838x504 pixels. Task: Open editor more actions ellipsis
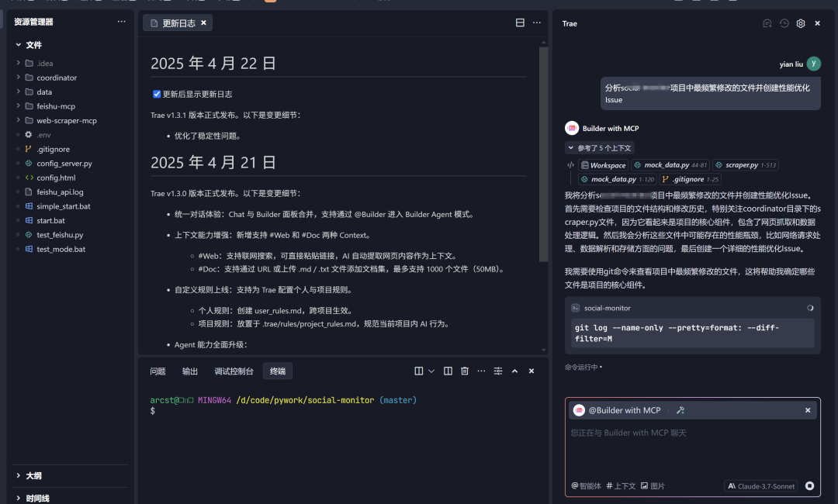coord(537,22)
